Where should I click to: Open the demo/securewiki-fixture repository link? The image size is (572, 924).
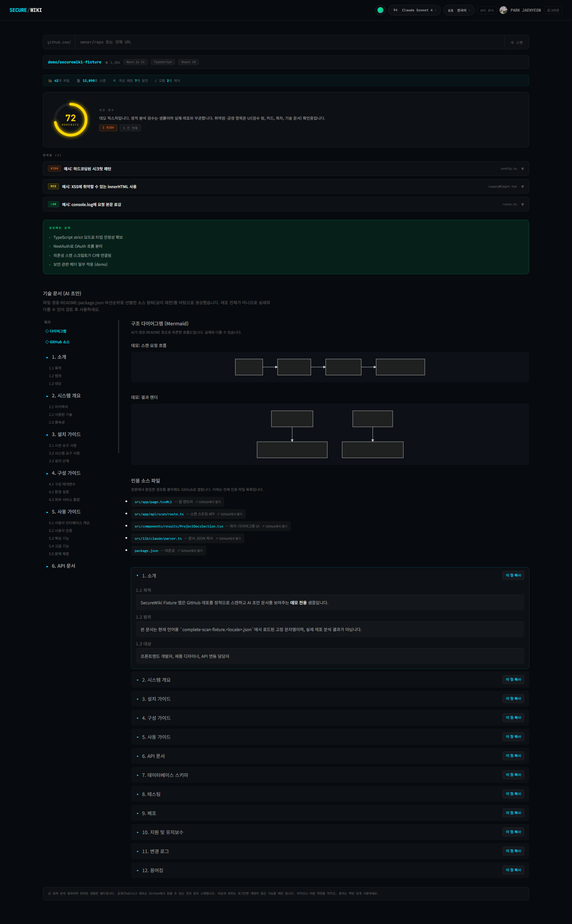click(74, 62)
